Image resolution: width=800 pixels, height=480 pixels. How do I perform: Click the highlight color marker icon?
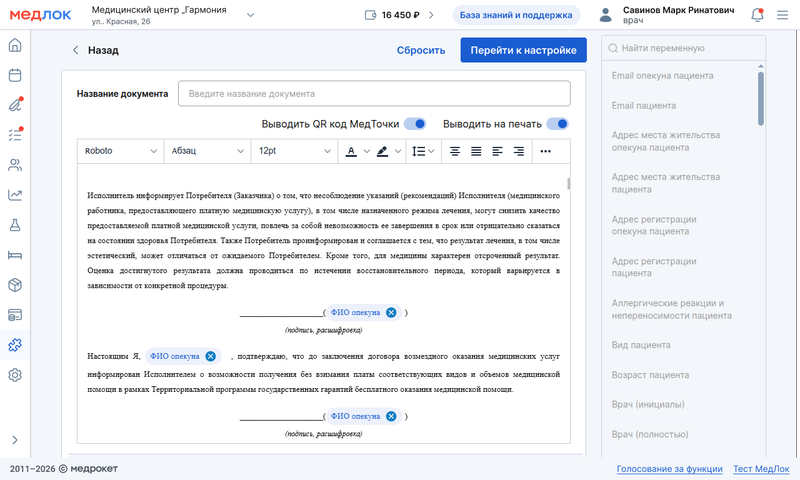382,151
